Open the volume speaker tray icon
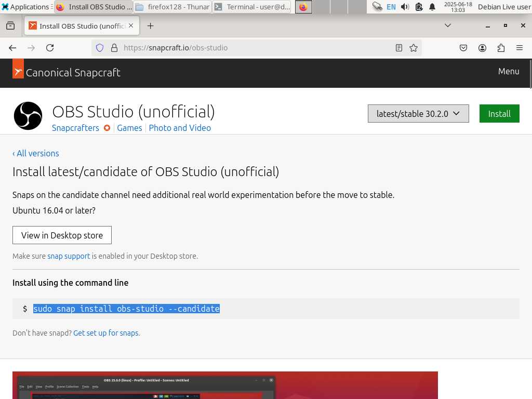 pos(405,7)
